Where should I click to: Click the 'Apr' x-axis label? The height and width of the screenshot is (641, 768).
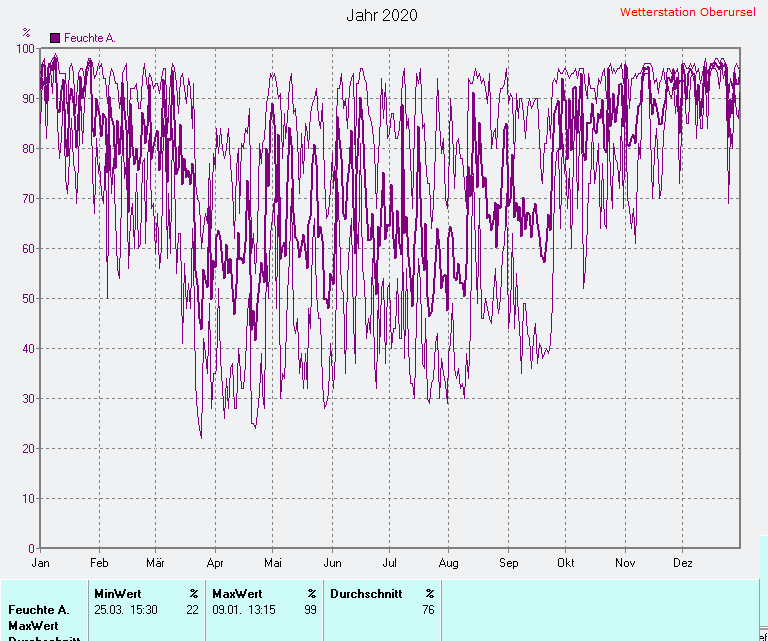tap(215, 563)
